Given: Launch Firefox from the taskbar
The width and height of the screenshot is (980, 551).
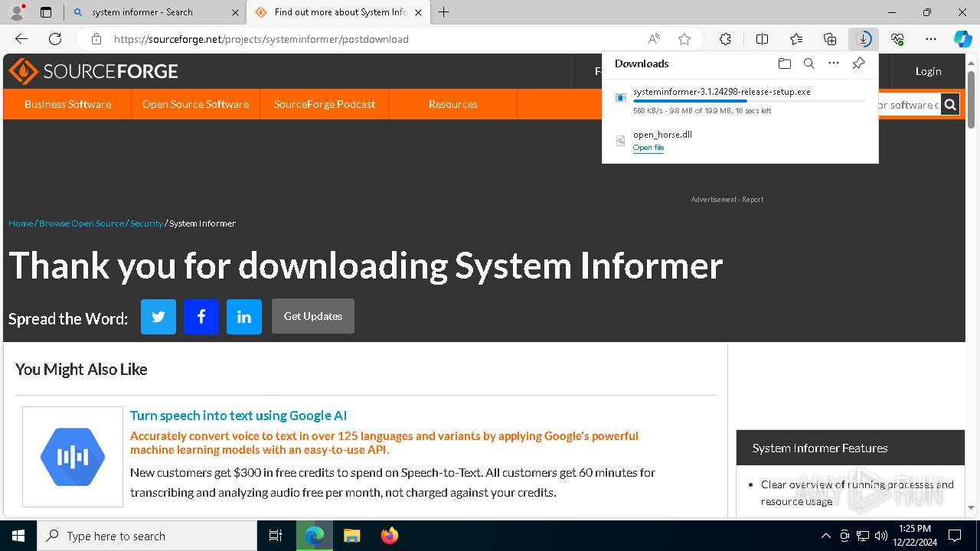Looking at the screenshot, I should [390, 536].
